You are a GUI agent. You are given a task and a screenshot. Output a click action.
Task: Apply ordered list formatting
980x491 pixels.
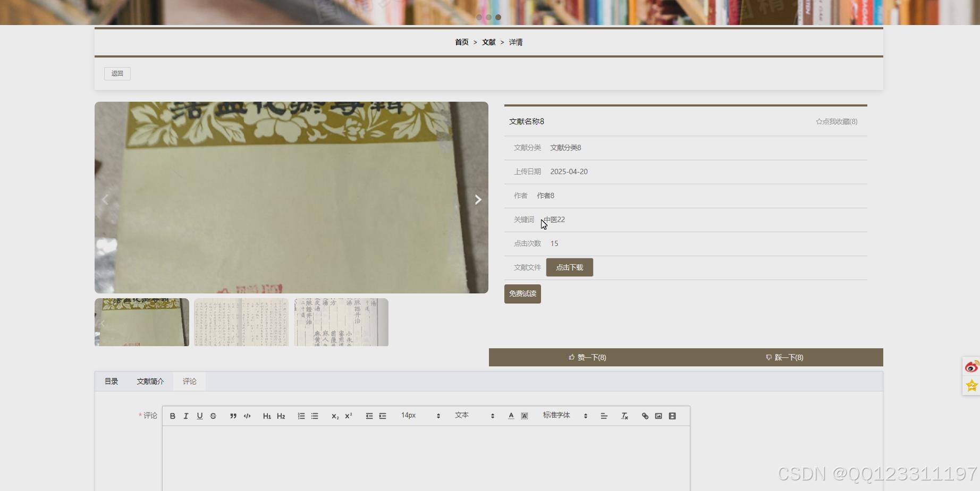coord(301,416)
